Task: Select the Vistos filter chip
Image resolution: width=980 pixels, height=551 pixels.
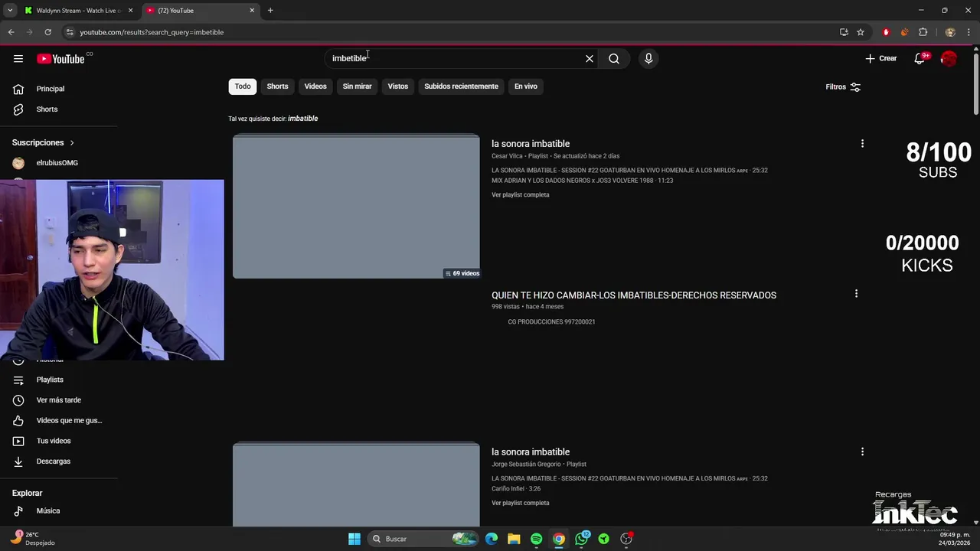Action: 398,86
